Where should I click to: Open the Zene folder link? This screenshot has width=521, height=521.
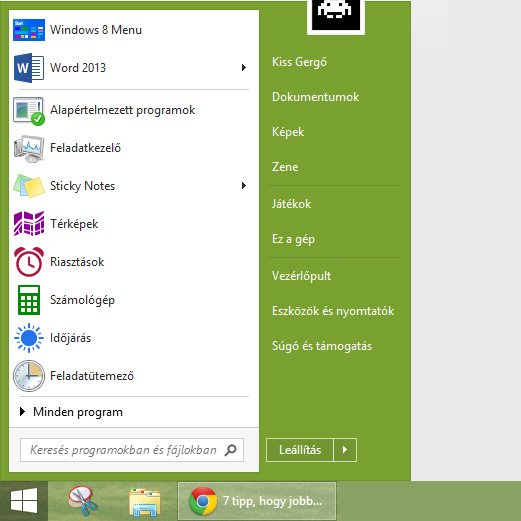[285, 167]
